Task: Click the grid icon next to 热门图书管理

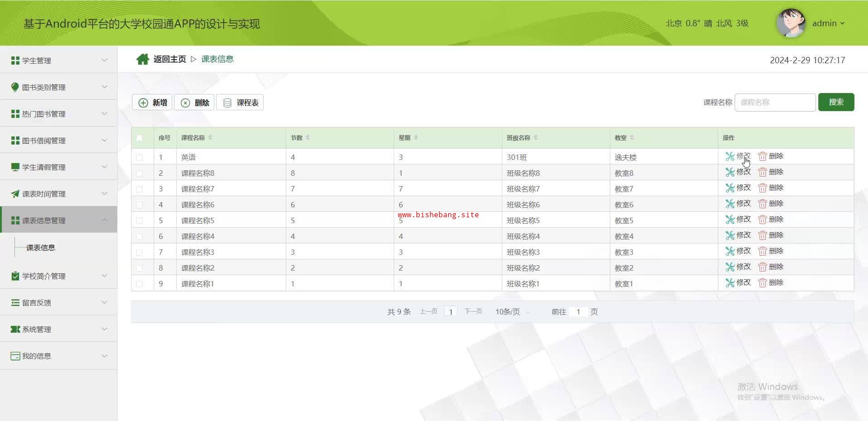Action: (x=15, y=114)
